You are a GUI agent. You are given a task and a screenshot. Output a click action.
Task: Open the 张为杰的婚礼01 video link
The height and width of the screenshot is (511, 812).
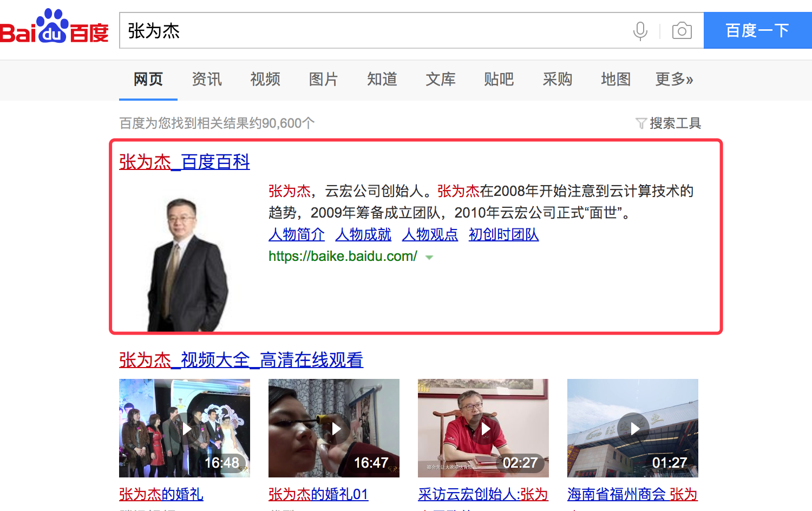[318, 494]
